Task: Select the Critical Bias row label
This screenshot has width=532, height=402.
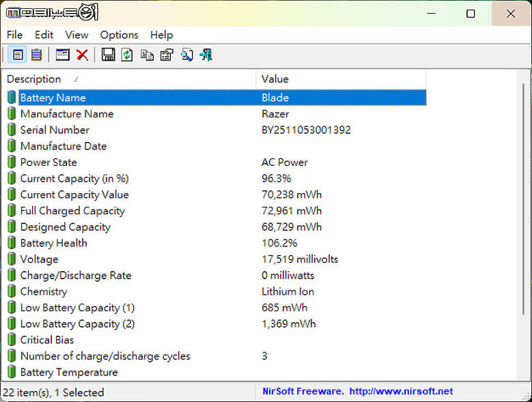Action: tap(47, 340)
